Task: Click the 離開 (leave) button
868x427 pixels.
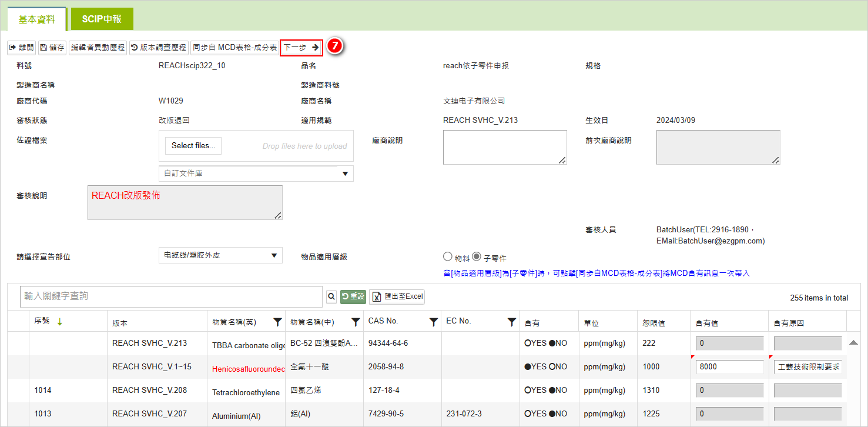Action: pos(21,48)
